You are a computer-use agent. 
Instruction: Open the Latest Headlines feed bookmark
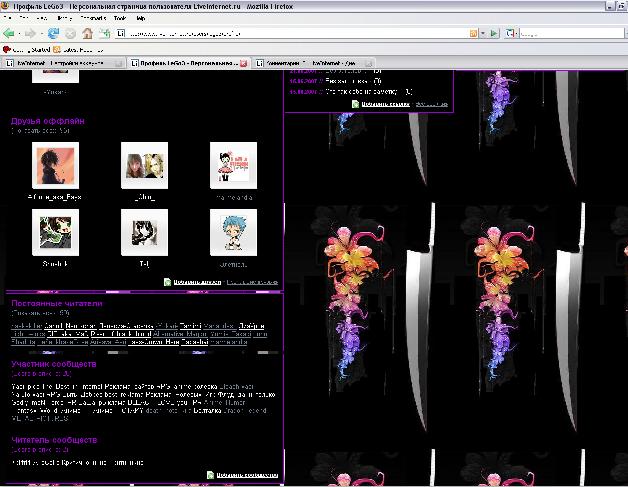[78, 50]
